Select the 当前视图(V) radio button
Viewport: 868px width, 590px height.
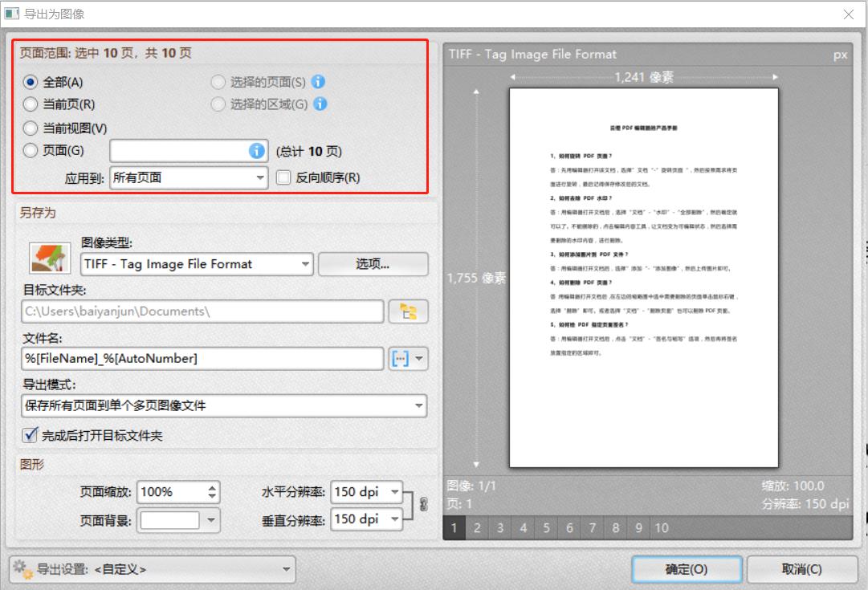pos(31,128)
